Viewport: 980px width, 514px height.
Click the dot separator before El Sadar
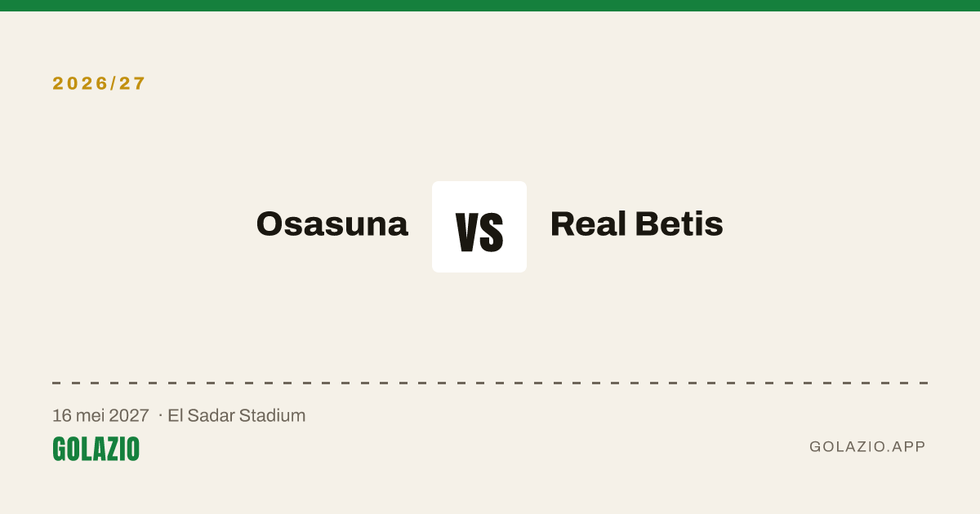point(160,415)
